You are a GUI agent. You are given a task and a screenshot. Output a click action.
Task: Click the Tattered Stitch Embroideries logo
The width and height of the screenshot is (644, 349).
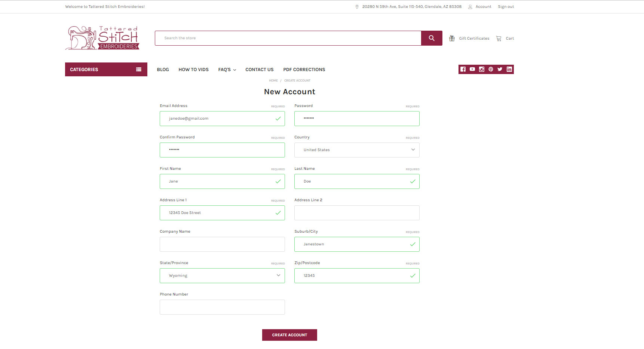pyautogui.click(x=102, y=38)
